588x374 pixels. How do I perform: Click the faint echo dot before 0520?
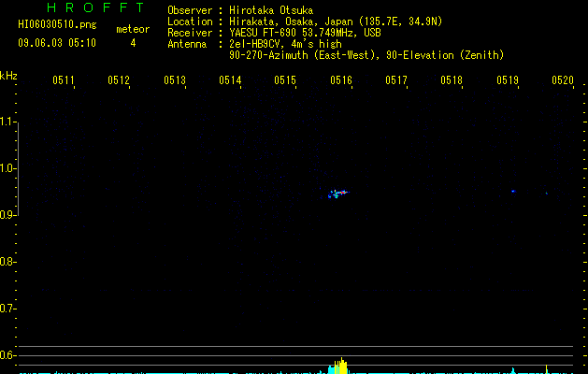pyautogui.click(x=546, y=194)
